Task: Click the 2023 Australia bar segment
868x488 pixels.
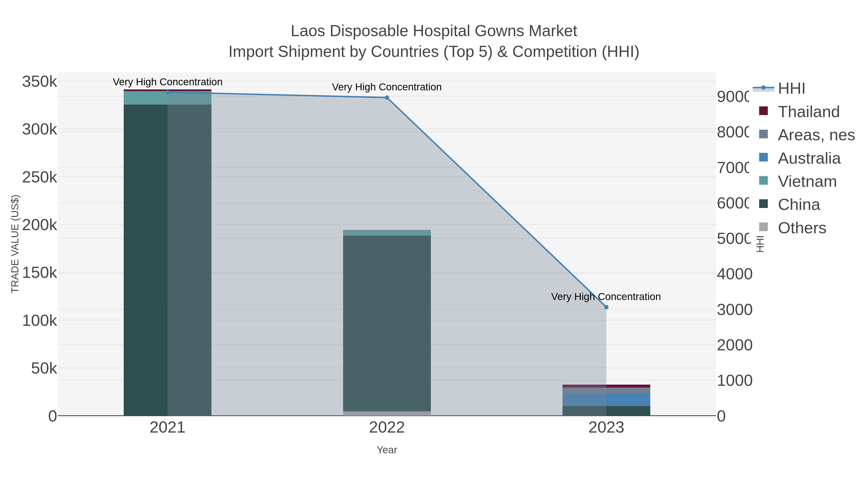Action: click(x=606, y=400)
